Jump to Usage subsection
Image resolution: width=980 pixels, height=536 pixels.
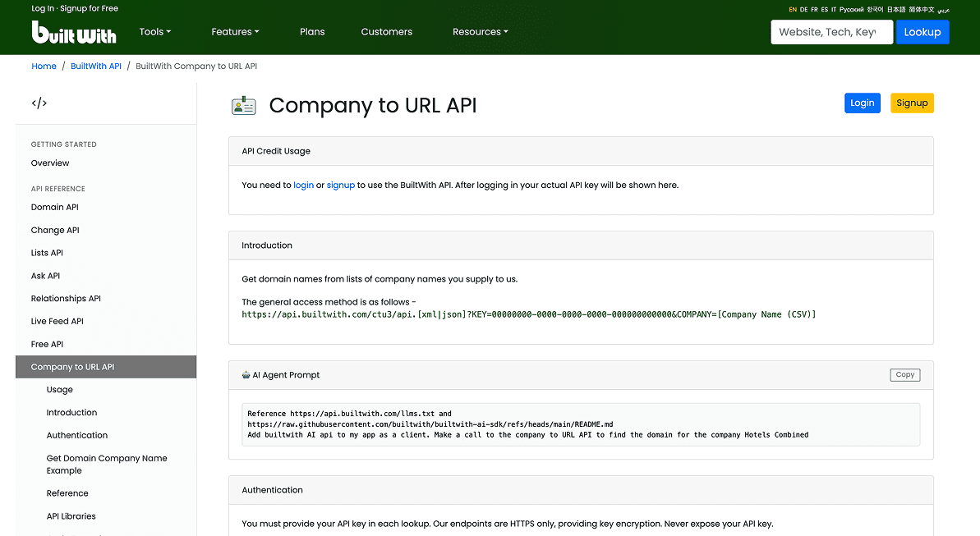coord(59,390)
